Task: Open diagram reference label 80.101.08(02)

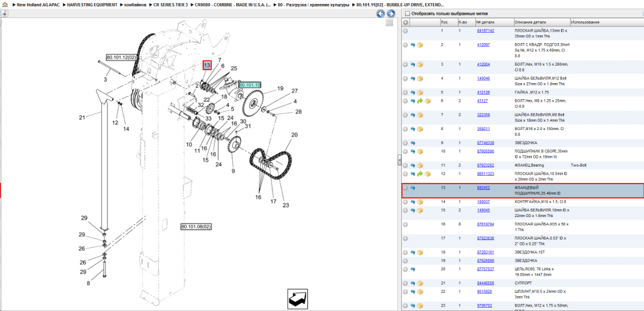Action: click(196, 227)
